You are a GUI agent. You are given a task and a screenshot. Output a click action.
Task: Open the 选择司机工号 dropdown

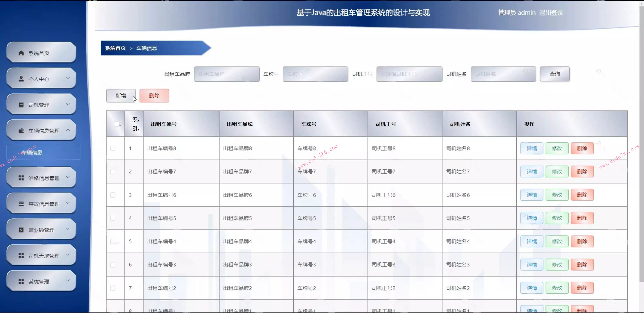click(x=409, y=74)
